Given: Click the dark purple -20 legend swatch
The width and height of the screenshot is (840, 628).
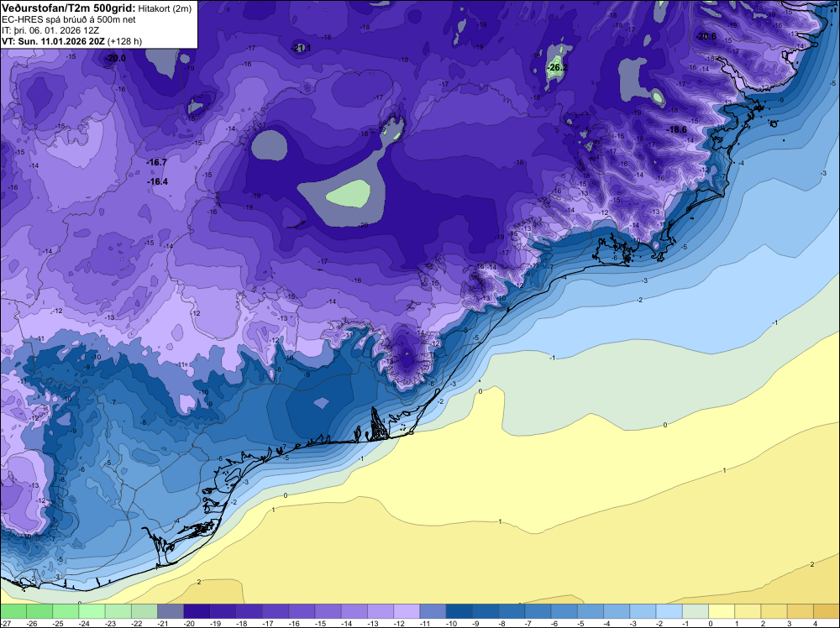Looking at the screenshot, I should (197, 611).
